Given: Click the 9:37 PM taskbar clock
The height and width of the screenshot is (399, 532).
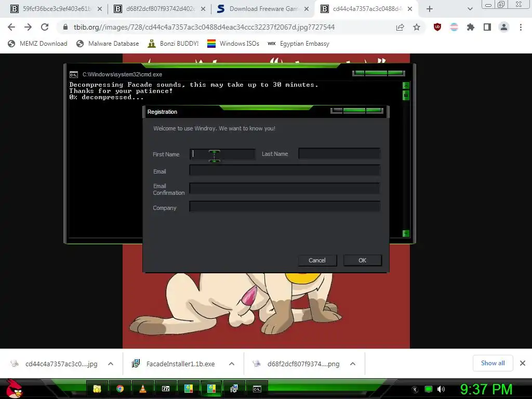Looking at the screenshot, I should pyautogui.click(x=486, y=389).
